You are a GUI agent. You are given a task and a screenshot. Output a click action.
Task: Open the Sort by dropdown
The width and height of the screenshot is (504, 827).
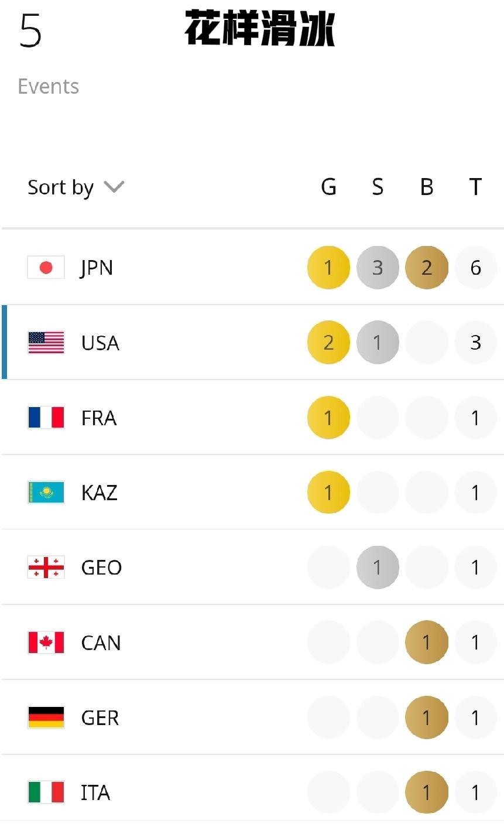click(x=61, y=187)
